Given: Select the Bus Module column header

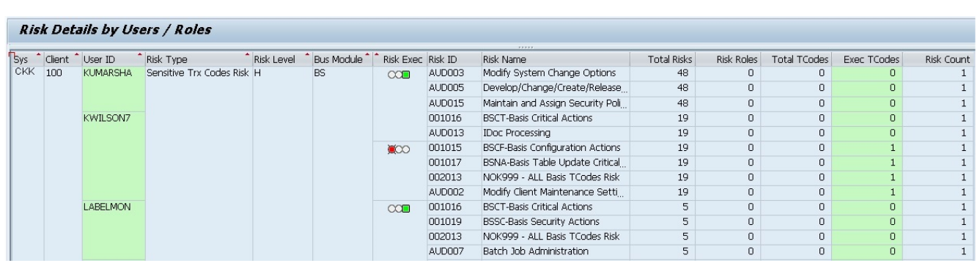Looking at the screenshot, I should [x=342, y=59].
